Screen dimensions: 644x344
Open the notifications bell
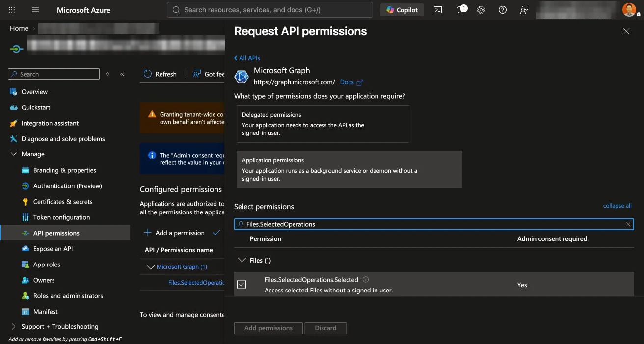click(x=460, y=10)
